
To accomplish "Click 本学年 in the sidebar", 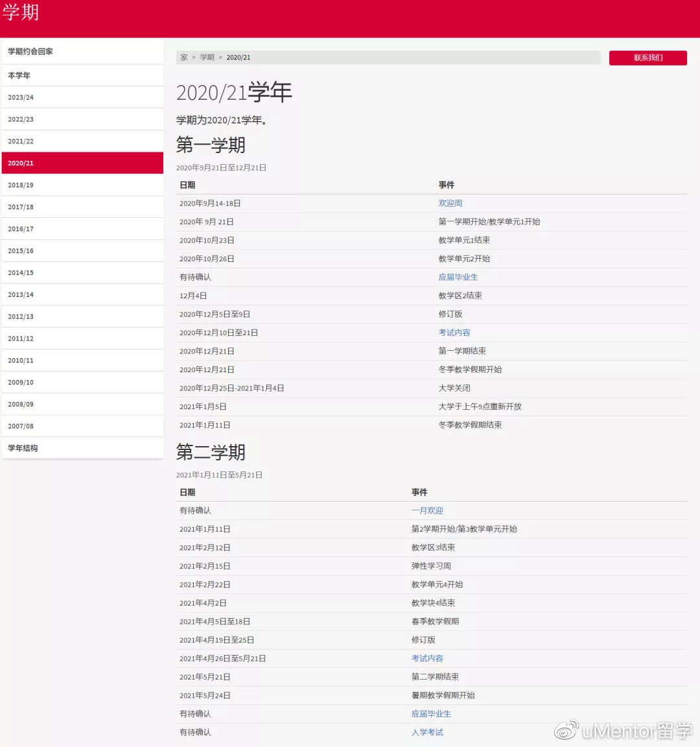I will [x=82, y=75].
